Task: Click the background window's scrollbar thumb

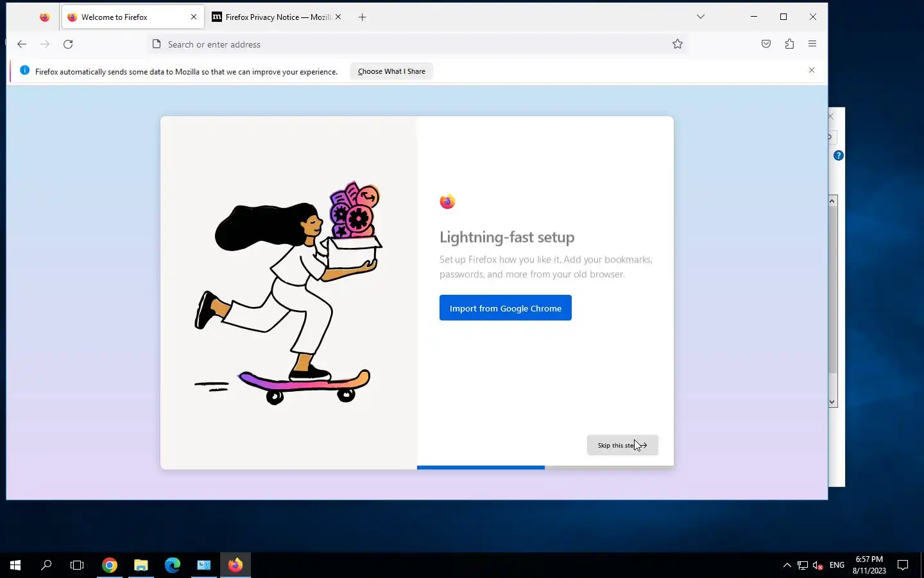Action: pos(832,290)
